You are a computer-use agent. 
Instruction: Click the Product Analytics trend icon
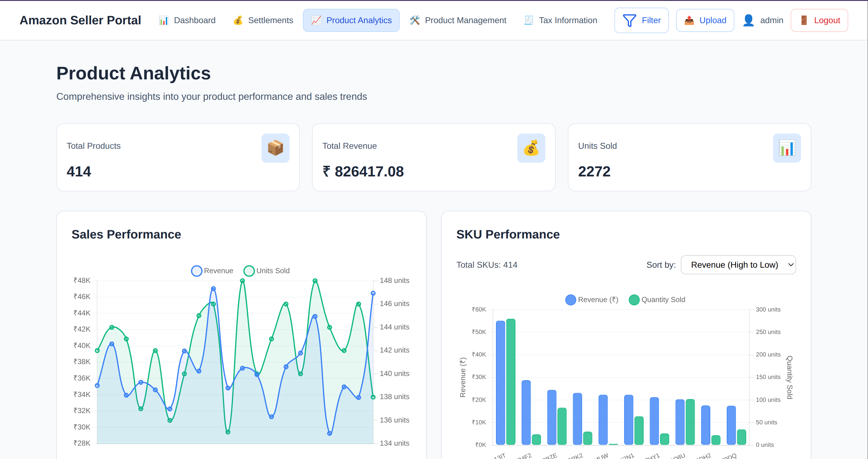pyautogui.click(x=316, y=21)
